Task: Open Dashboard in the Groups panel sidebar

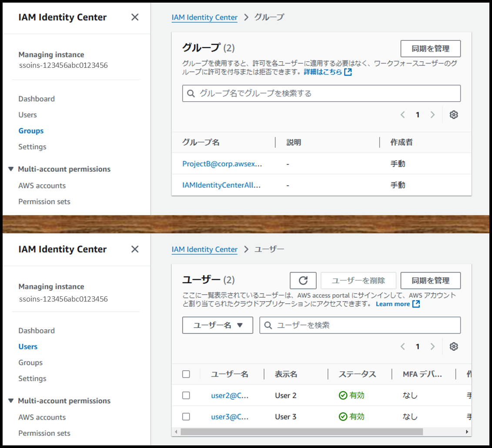Action: click(37, 99)
